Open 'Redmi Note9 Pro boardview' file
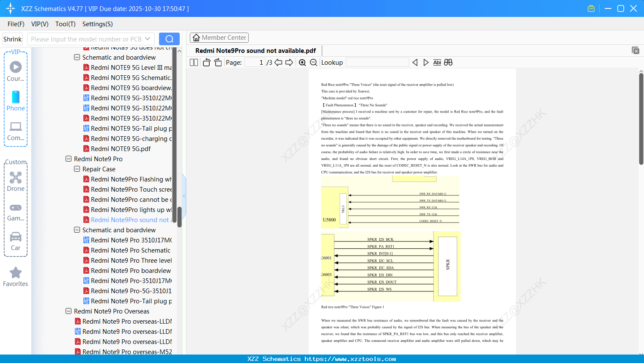 [127, 271]
